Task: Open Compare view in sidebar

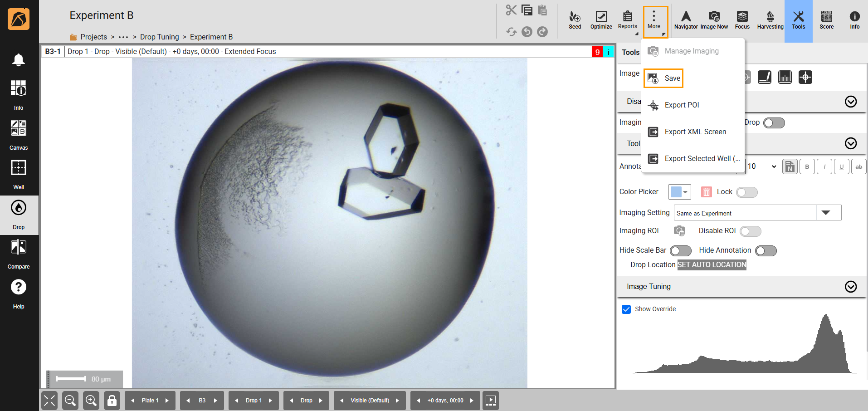Action: [x=19, y=254]
